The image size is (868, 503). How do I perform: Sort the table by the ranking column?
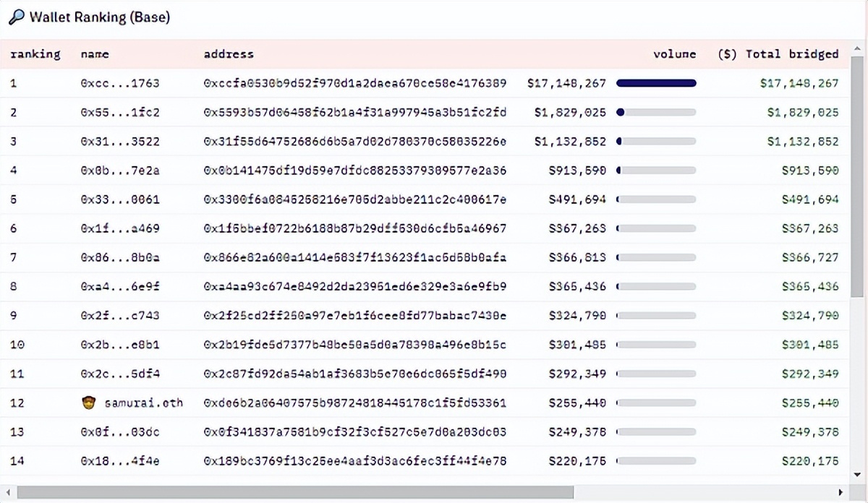tap(34, 53)
